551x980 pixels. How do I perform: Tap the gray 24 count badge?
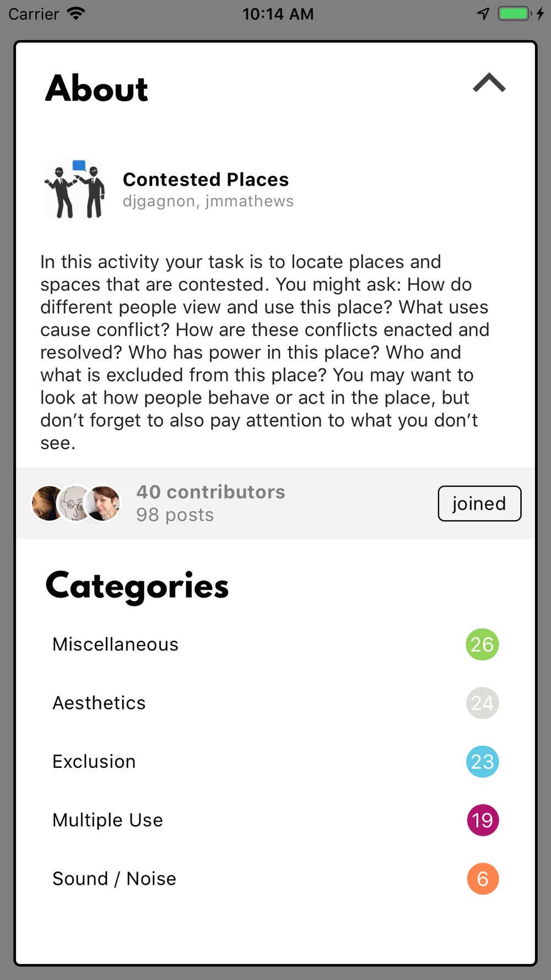click(x=482, y=703)
